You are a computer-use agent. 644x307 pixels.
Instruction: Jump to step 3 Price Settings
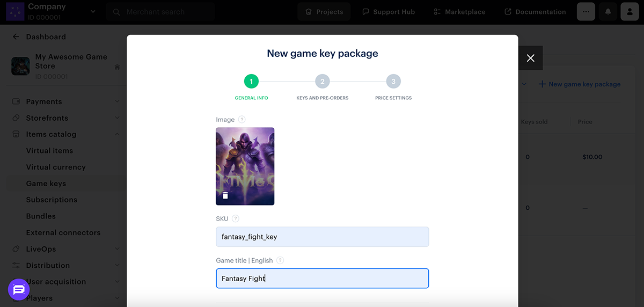[393, 82]
